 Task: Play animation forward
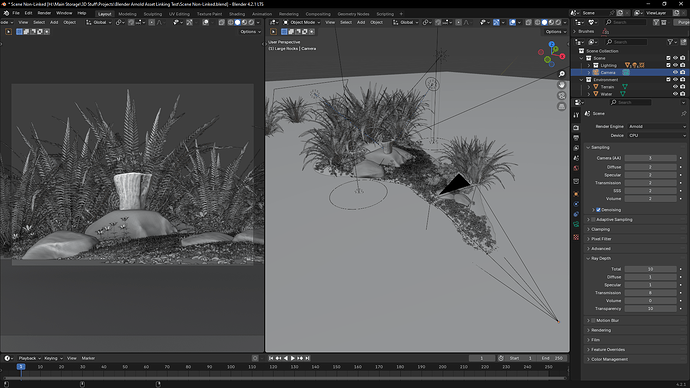pos(293,358)
